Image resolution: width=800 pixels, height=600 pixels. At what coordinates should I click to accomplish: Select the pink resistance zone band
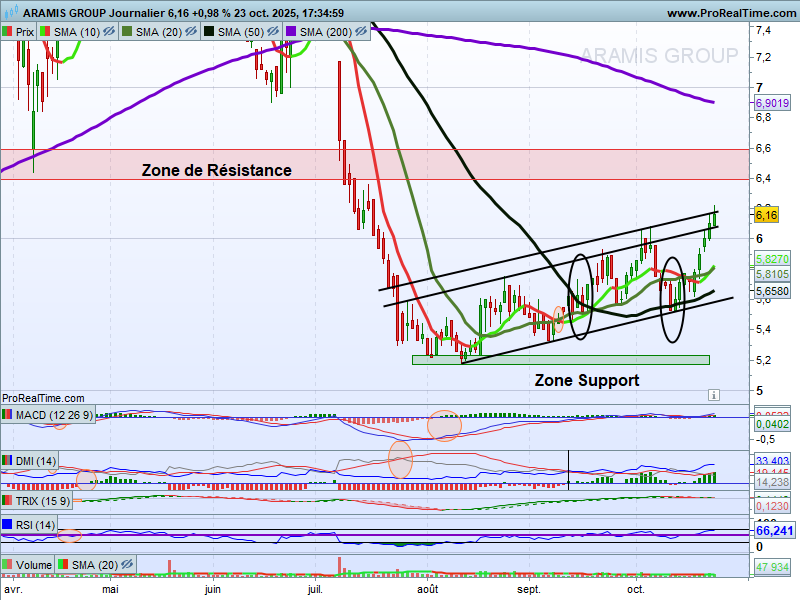375,164
